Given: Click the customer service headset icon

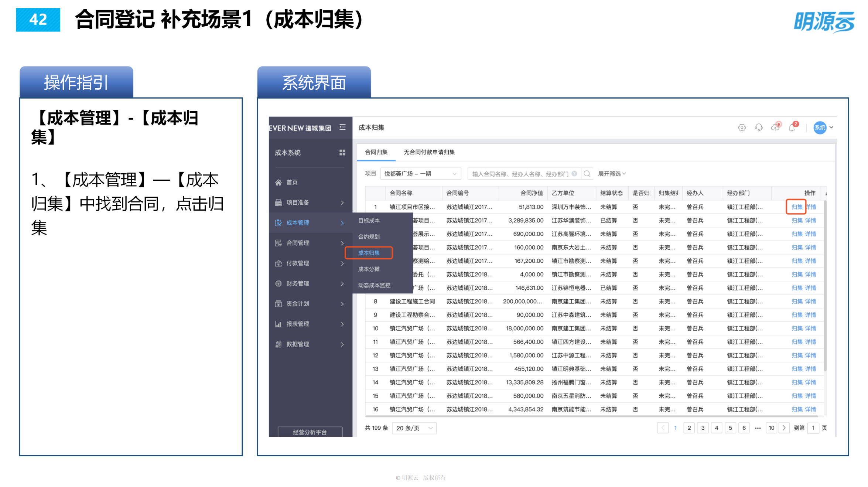Looking at the screenshot, I should pos(758,127).
